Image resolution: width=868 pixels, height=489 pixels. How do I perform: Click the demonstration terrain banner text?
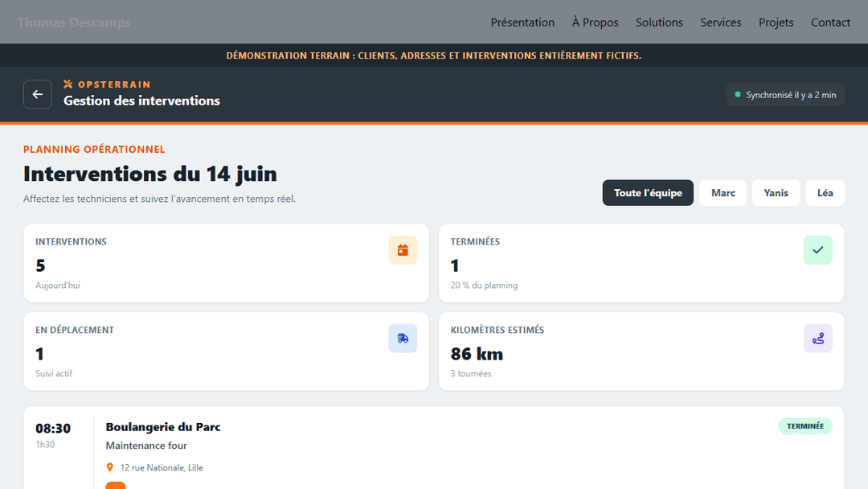[434, 55]
